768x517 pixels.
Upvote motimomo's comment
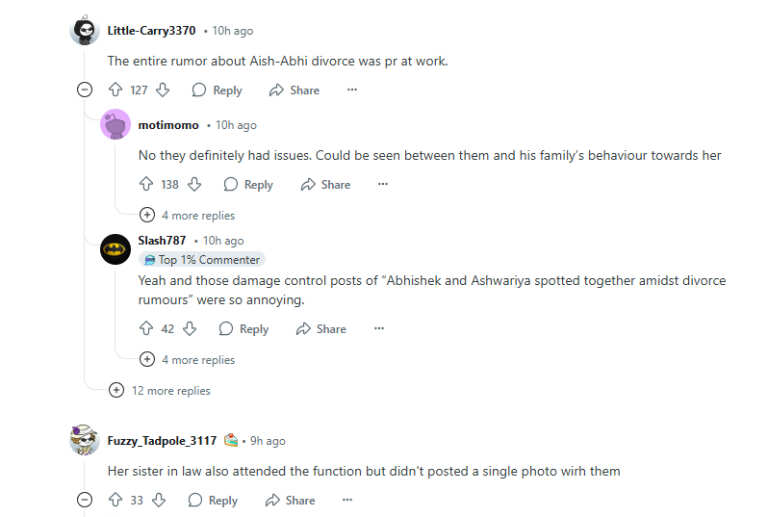(x=146, y=184)
